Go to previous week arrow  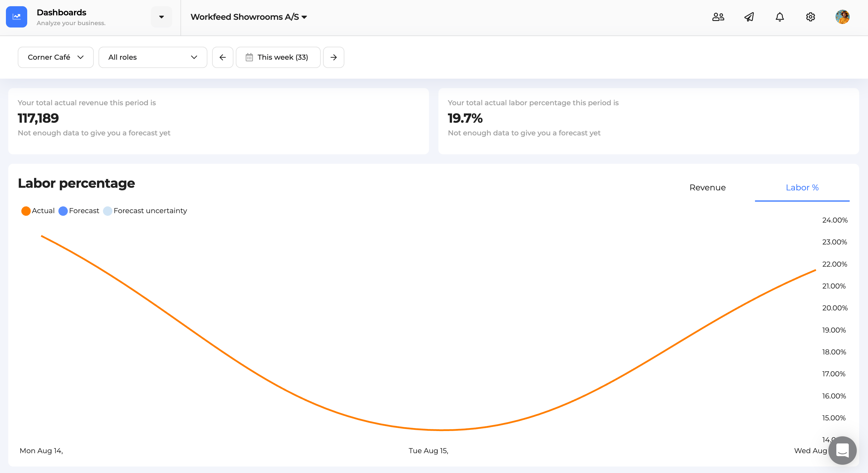[x=222, y=57]
